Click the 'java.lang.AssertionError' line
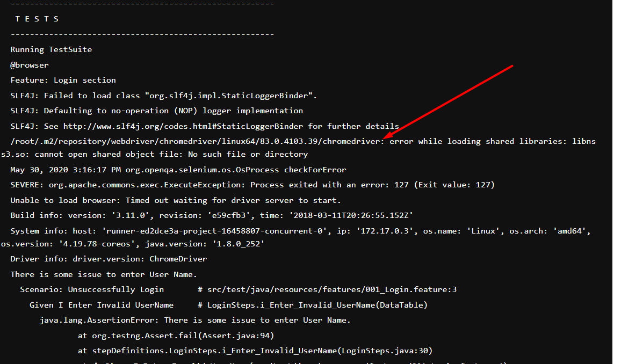The height and width of the screenshot is (364, 621). (195, 321)
